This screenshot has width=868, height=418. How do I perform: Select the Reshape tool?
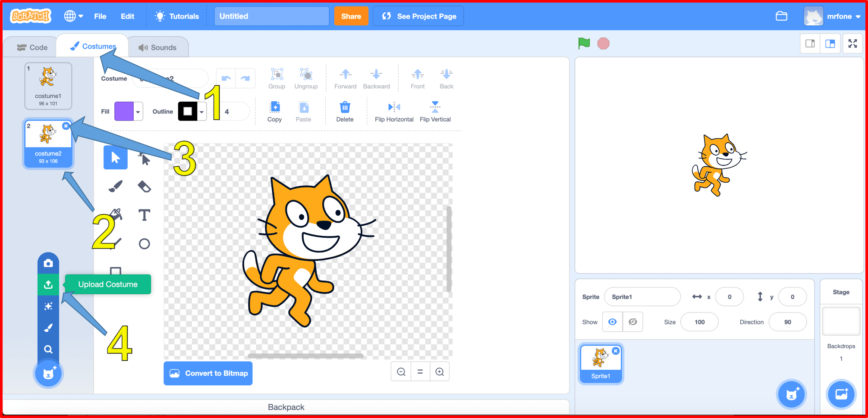(145, 159)
